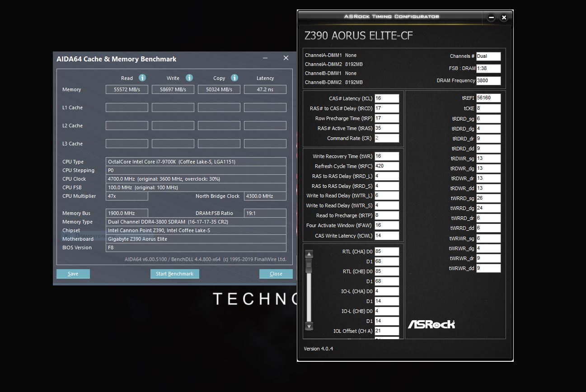This screenshot has width=586, height=392.
Task: Click the tWRWR_dg value field
Action: [x=488, y=248]
